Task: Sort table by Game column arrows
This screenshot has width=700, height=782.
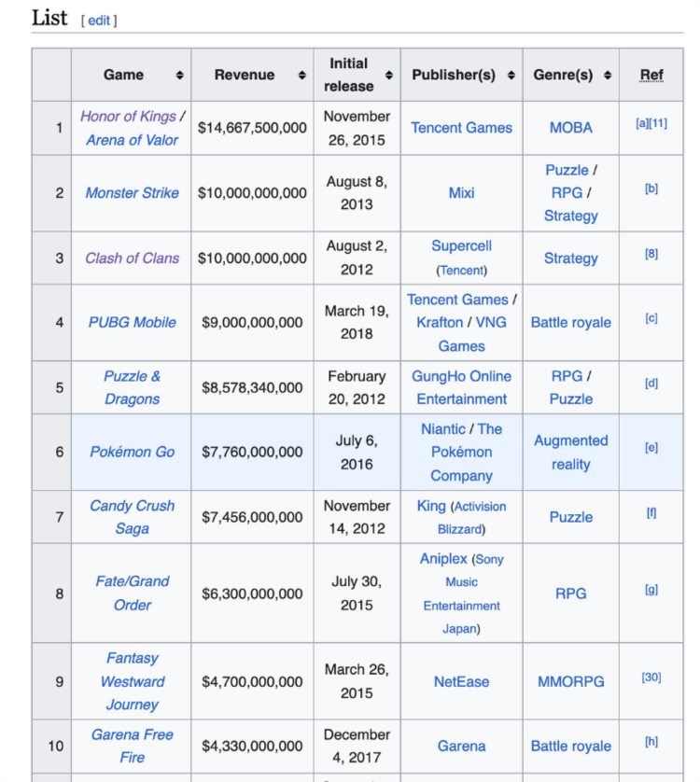Action: 179,76
